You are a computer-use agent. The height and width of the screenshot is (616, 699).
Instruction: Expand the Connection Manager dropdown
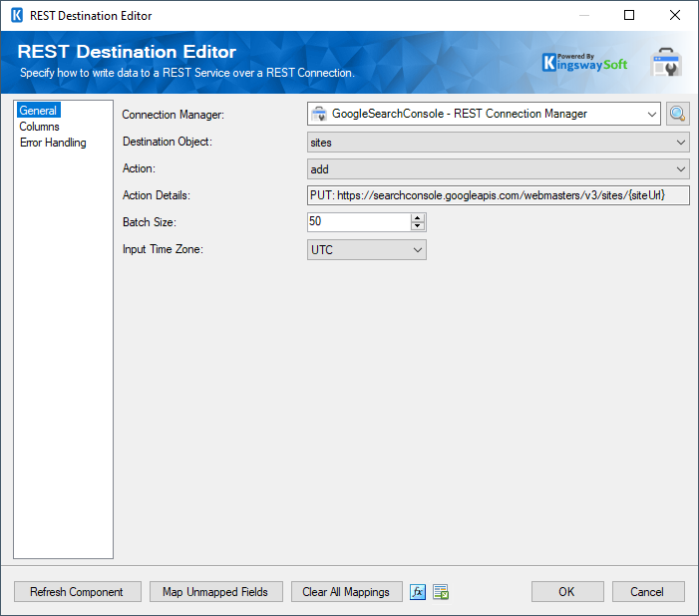(x=651, y=114)
